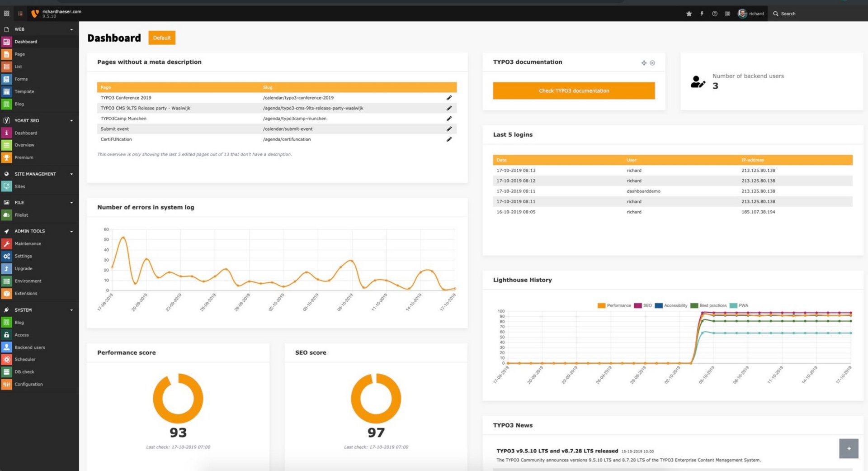Collapse the ADMIN TOOLS module group
The height and width of the screenshot is (471, 868).
(x=39, y=231)
